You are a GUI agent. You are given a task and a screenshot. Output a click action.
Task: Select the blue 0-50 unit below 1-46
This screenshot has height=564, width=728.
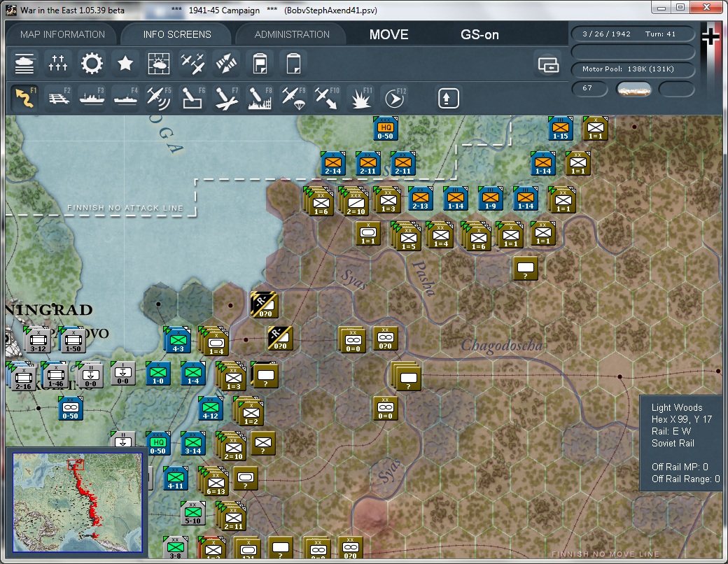click(70, 409)
